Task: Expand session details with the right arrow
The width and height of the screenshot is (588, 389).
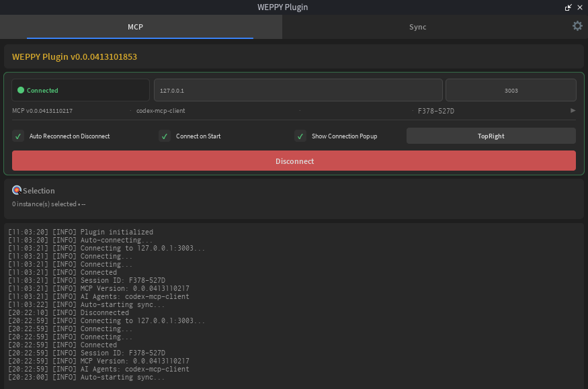Action: click(x=573, y=110)
